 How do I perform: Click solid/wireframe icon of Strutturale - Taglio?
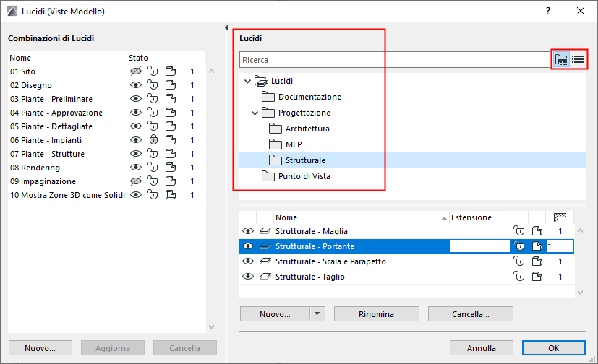click(x=536, y=277)
